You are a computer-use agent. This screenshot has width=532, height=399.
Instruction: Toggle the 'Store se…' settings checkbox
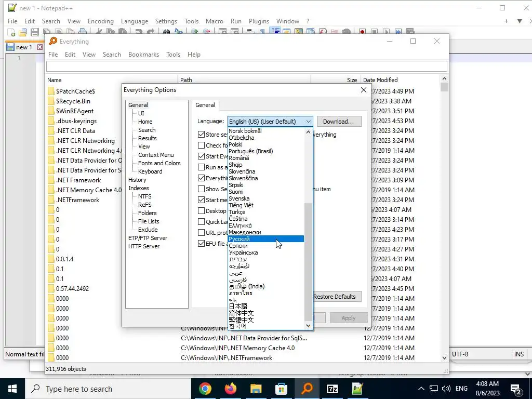click(201, 135)
